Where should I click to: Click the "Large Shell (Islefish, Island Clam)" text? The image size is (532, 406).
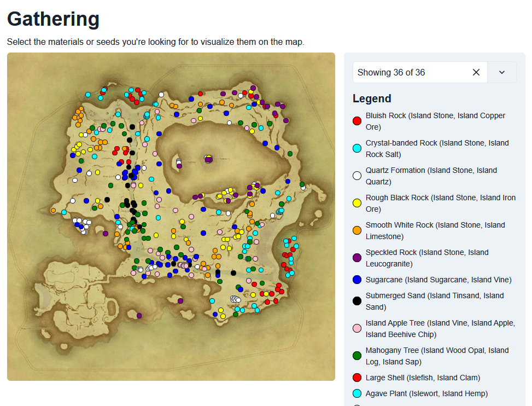point(423,378)
